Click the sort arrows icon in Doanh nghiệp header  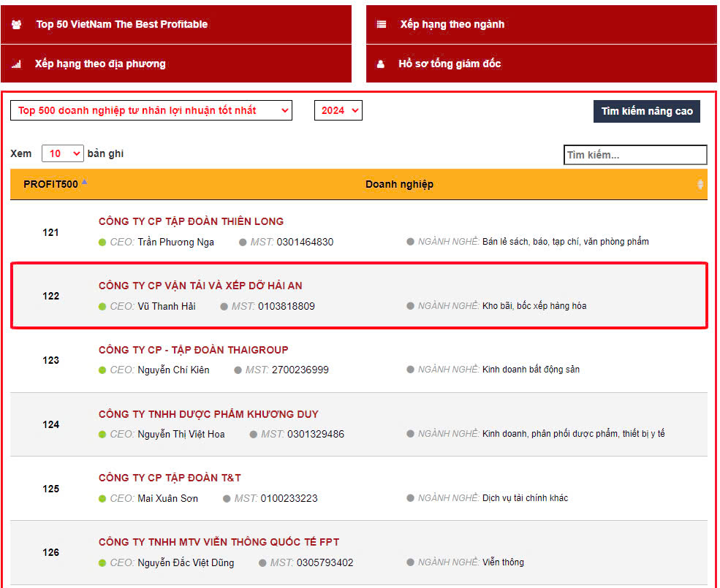pyautogui.click(x=700, y=185)
